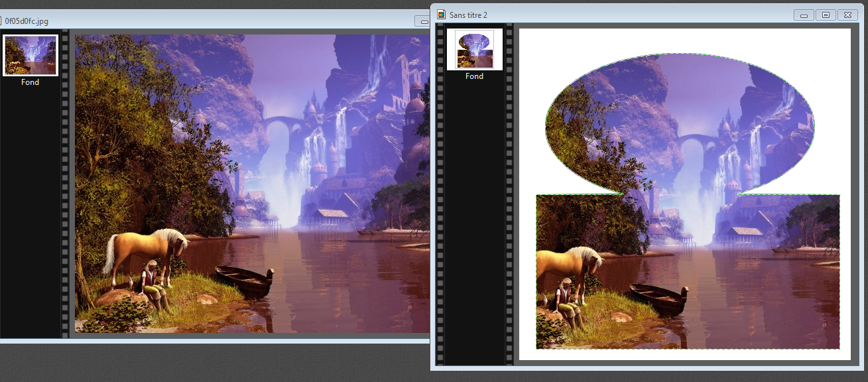Click the "Fond" label in the 0f05d0fc.jpg window
Viewport: 868px width, 382px height.
31,82
